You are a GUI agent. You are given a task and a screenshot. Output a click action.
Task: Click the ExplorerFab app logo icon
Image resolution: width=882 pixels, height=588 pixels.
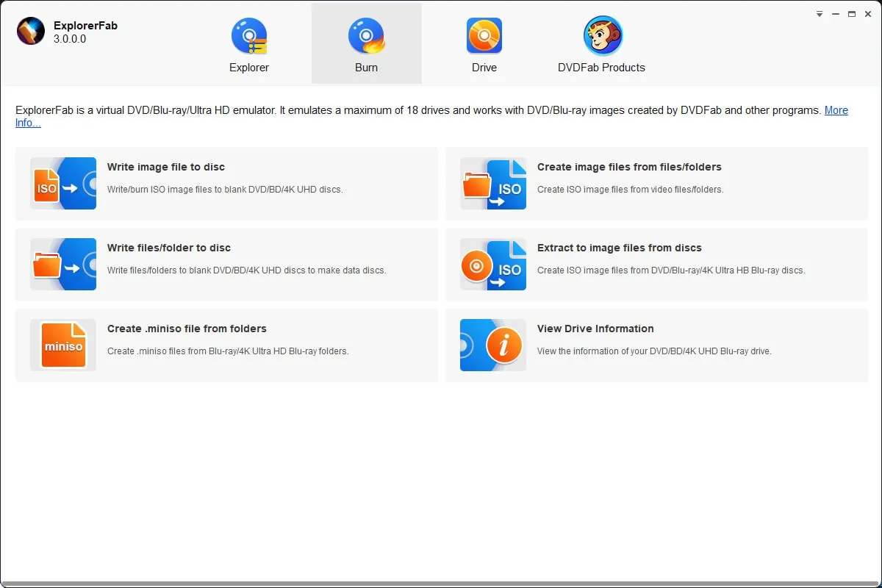(31, 32)
